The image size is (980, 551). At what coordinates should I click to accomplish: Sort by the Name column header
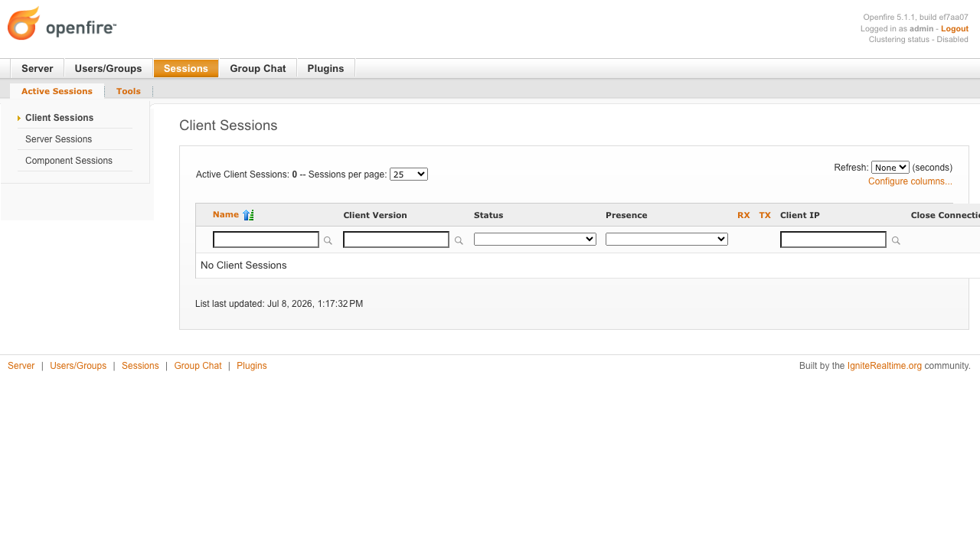click(x=226, y=215)
